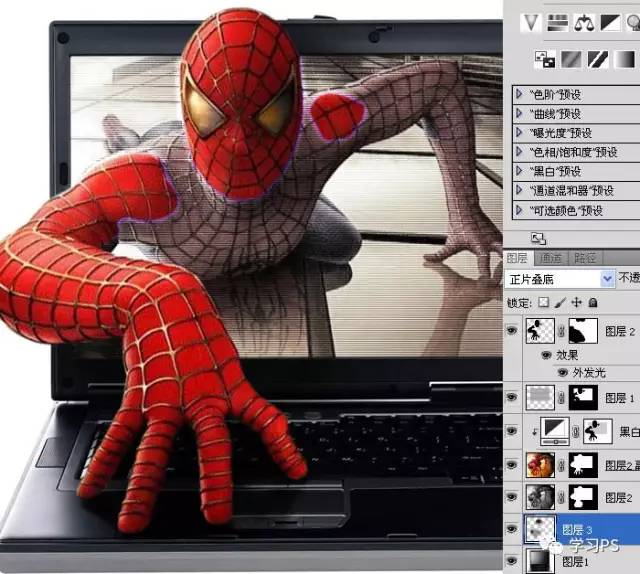Click the Hue/Saturation adjustment icon
This screenshot has height=574, width=640.
(x=558, y=20)
